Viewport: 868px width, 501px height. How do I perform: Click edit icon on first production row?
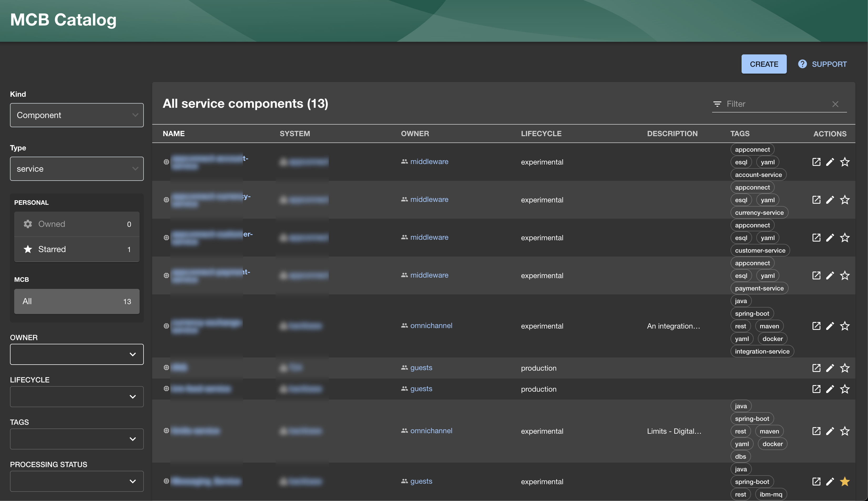click(x=830, y=368)
